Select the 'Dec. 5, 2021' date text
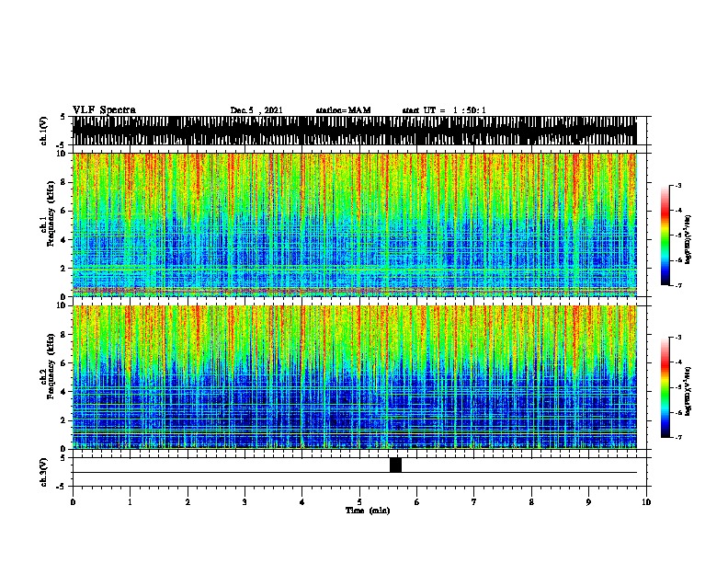 256,110
